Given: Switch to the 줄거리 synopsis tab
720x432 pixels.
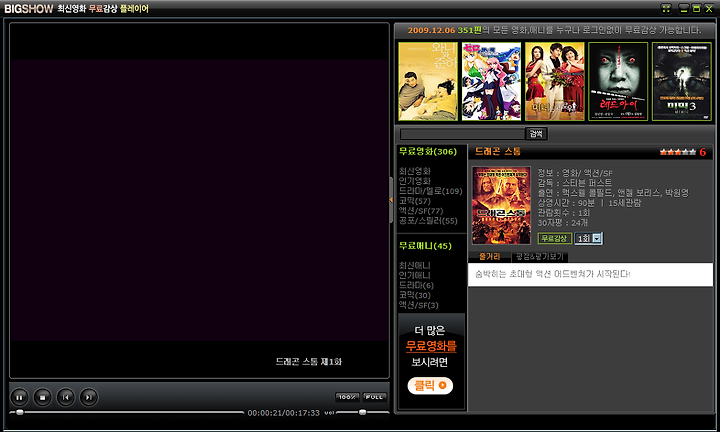Looking at the screenshot, I should click(489, 257).
